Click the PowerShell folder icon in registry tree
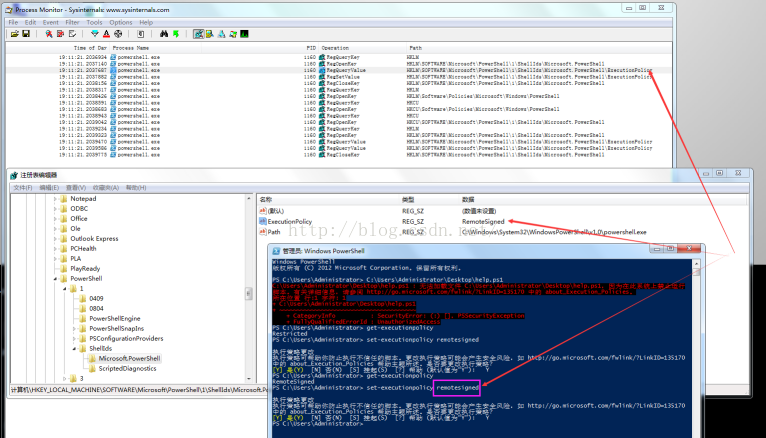Screen dimensions: 766x438 (x=64, y=278)
